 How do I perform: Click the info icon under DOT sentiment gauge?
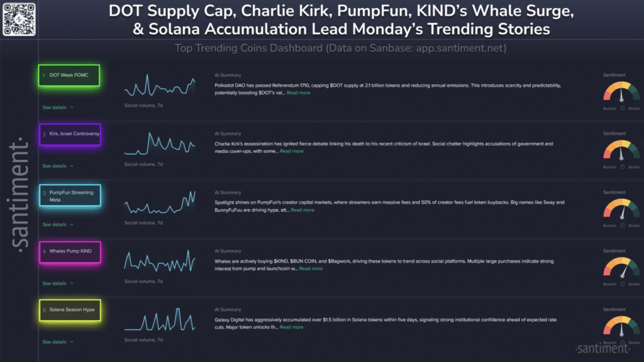622,108
